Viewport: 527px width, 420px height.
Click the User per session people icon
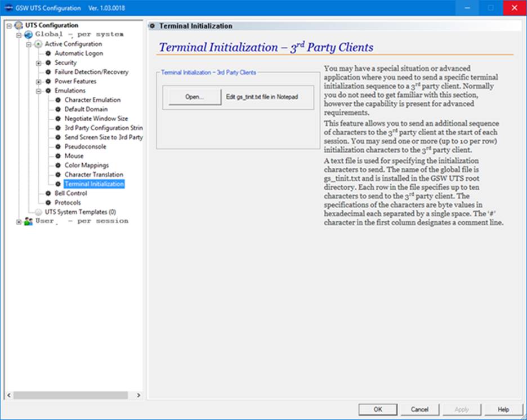click(29, 221)
